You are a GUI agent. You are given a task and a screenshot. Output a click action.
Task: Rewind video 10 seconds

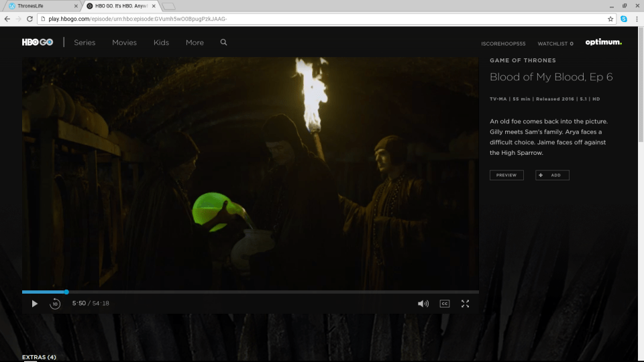55,304
